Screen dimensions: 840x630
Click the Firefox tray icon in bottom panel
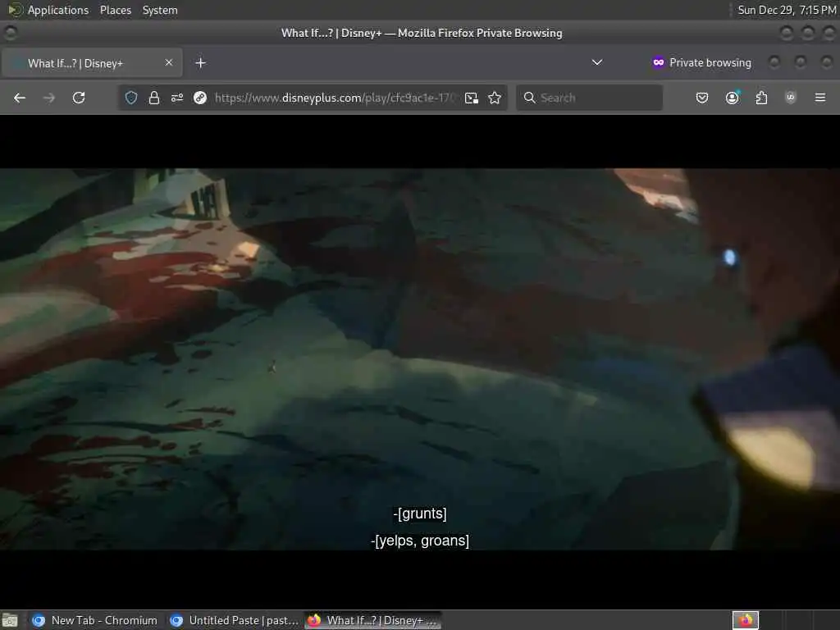point(745,620)
